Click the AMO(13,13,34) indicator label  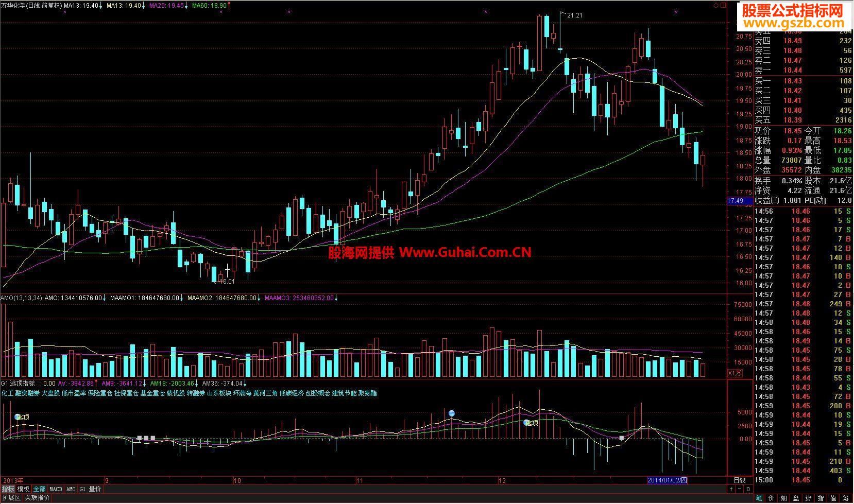point(21,298)
